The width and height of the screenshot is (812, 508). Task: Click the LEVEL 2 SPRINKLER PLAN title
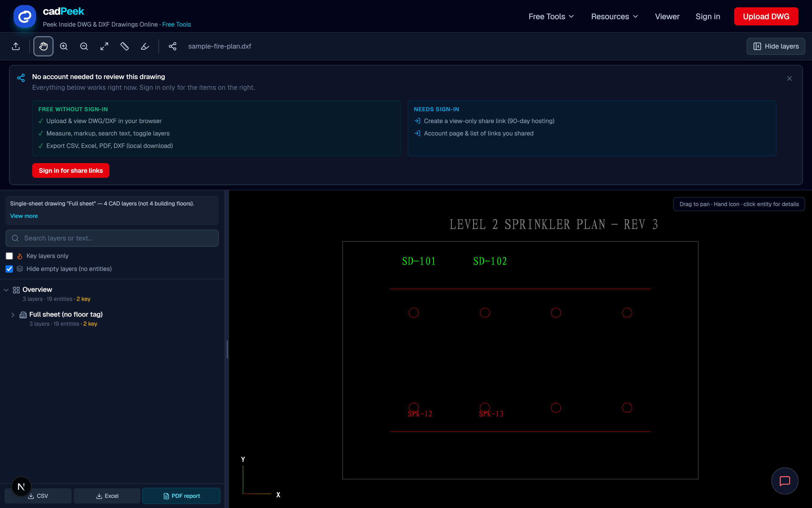554,224
